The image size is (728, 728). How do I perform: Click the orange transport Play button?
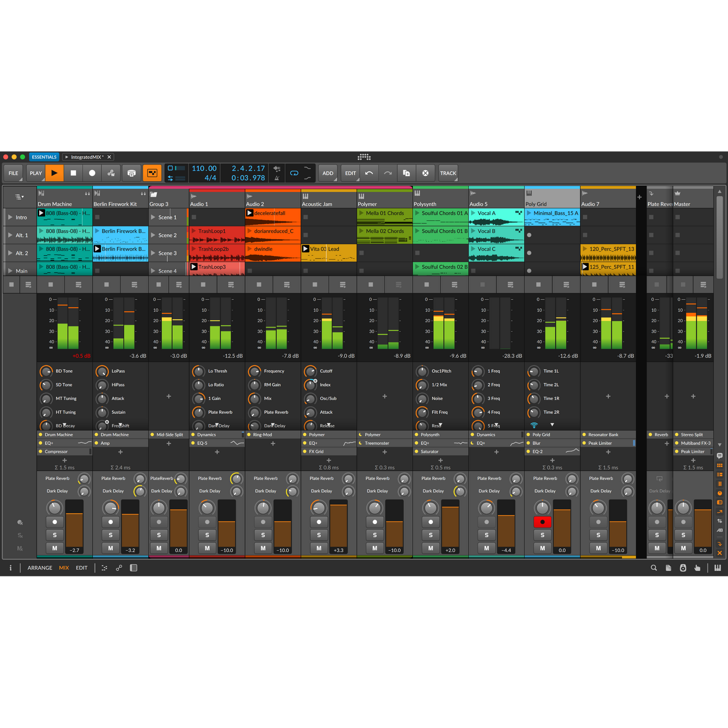pos(54,173)
